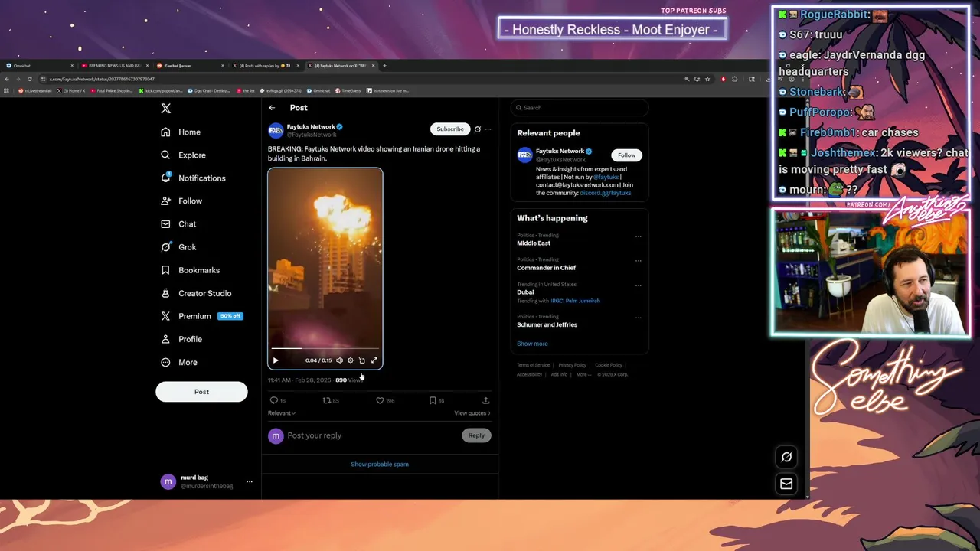Open the post's three-dot more menu
Viewport: 980px width, 551px height.
pos(488,129)
